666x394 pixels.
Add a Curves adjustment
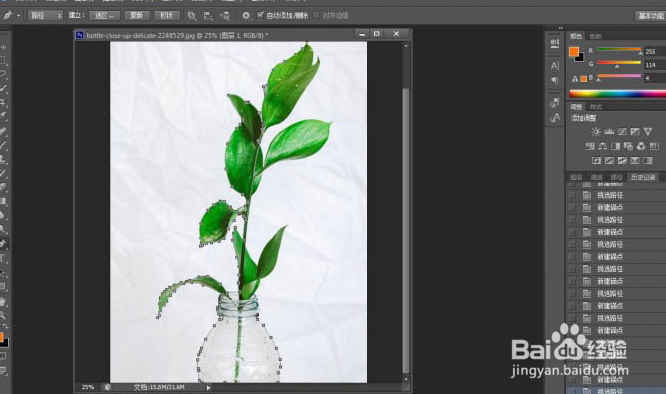coord(622,132)
